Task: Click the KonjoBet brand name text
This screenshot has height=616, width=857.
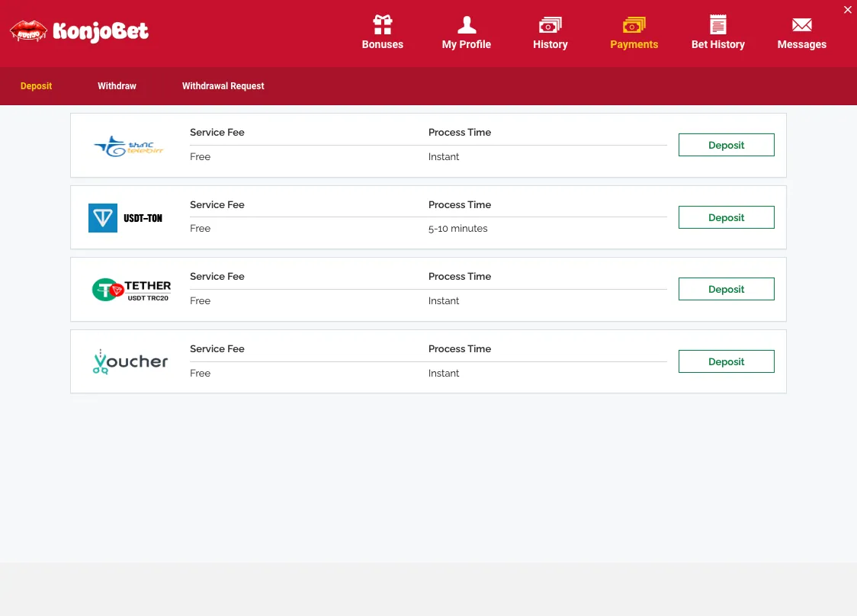Action: [x=101, y=32]
